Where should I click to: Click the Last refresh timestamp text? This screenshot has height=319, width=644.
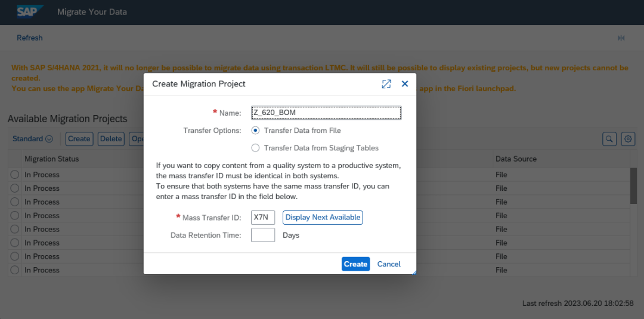[578, 303]
